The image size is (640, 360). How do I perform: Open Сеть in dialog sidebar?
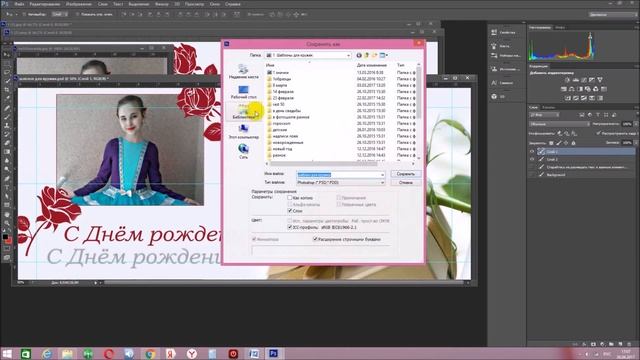244,151
